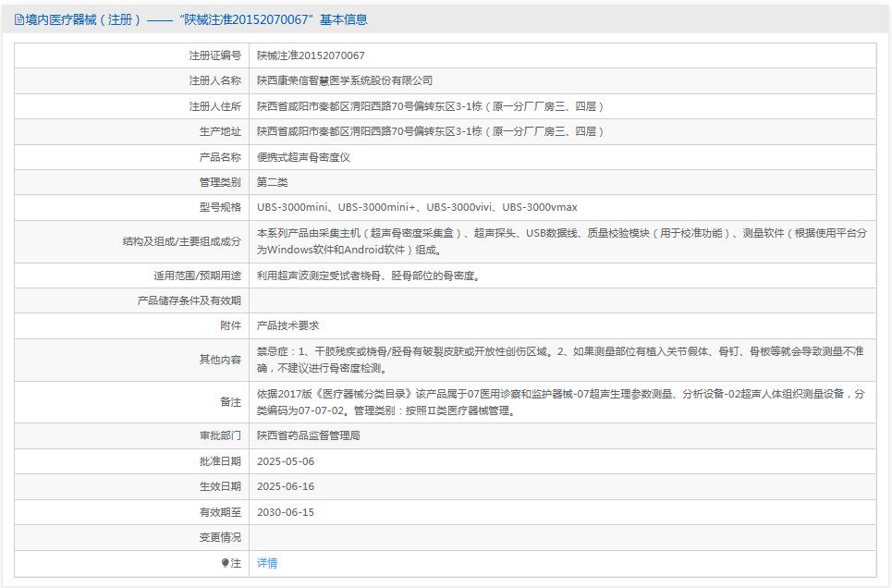Screen dimensions: 892x588
Task: Select the 管理类别 value 第二类
Action: coord(274,182)
